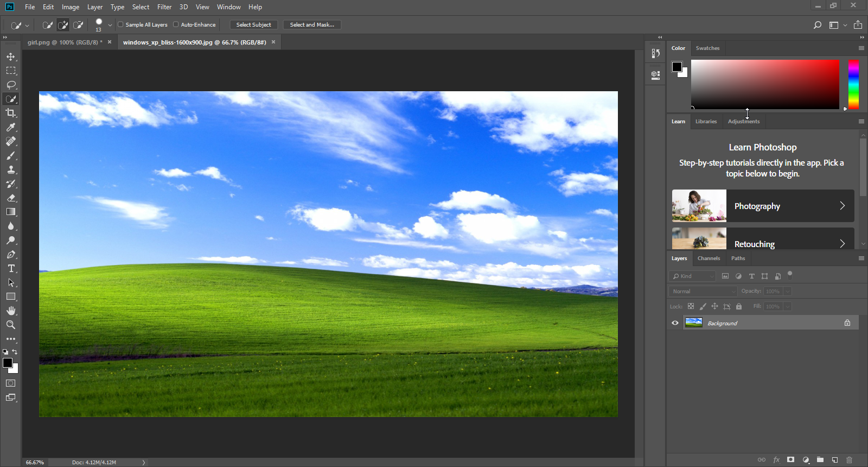Image resolution: width=868 pixels, height=467 pixels.
Task: Open the Layer menu
Action: coord(95,7)
